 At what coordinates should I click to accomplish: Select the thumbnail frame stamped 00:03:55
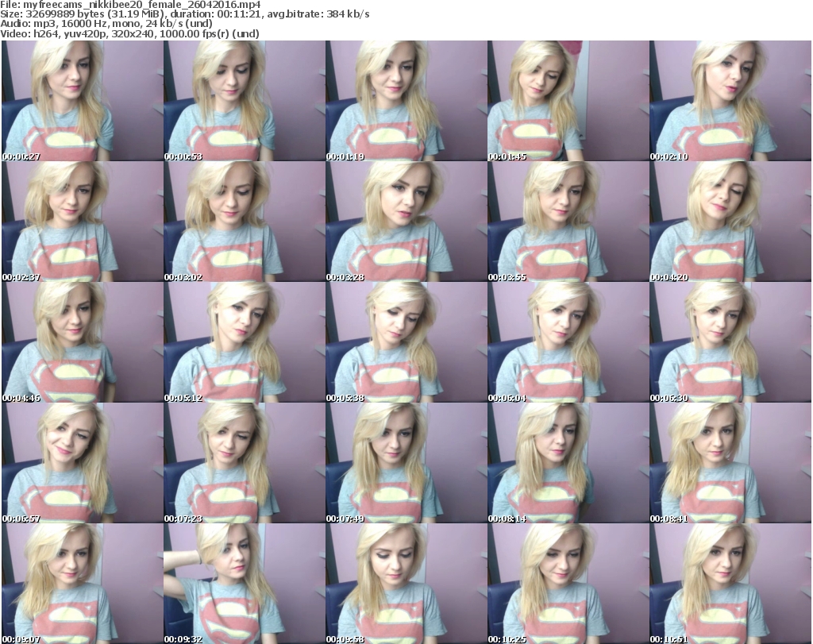568,222
